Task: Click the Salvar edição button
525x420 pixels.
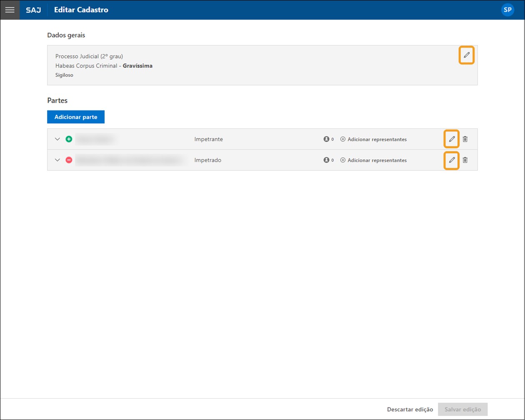Action: (462, 410)
